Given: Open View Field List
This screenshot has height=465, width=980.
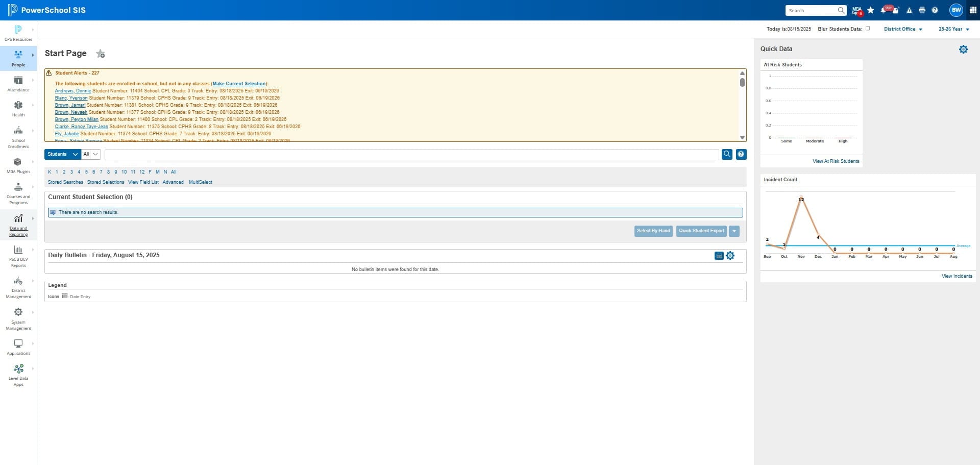Looking at the screenshot, I should click(x=143, y=182).
